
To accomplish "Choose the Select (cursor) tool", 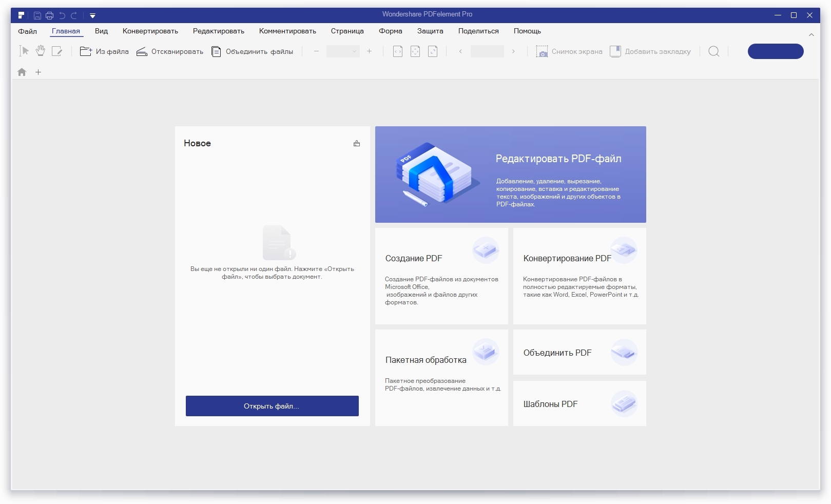I will coord(24,51).
